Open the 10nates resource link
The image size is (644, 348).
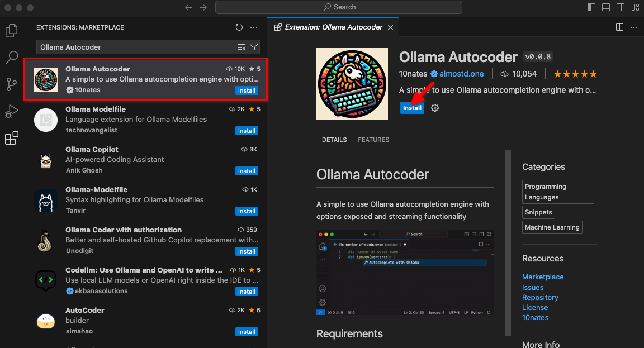[535, 318]
